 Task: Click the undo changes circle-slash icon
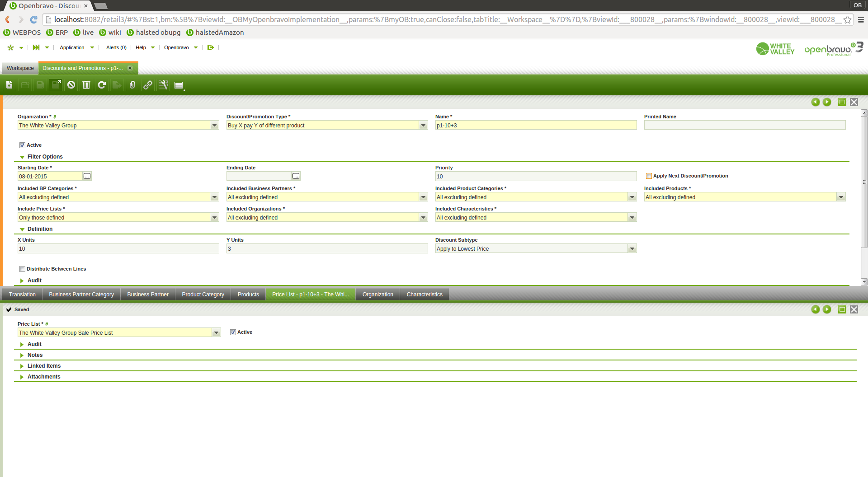[71, 85]
